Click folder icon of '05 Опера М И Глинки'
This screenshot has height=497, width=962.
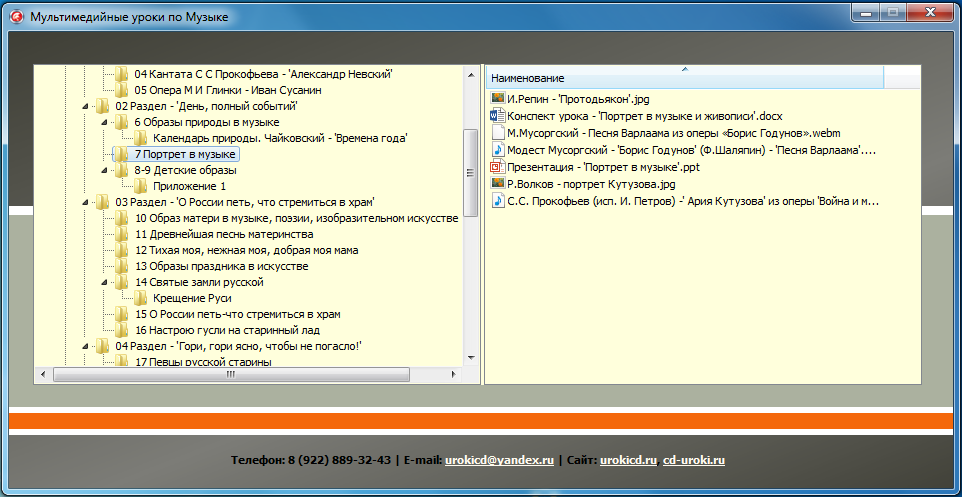click(121, 90)
